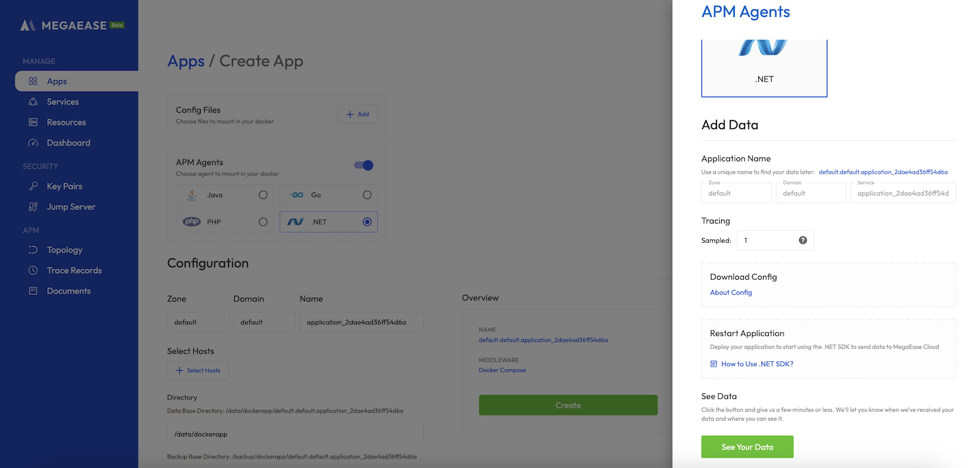Screen dimensions: 980x468
Task: Click the Zone field under Configuration
Action: [x=199, y=322]
